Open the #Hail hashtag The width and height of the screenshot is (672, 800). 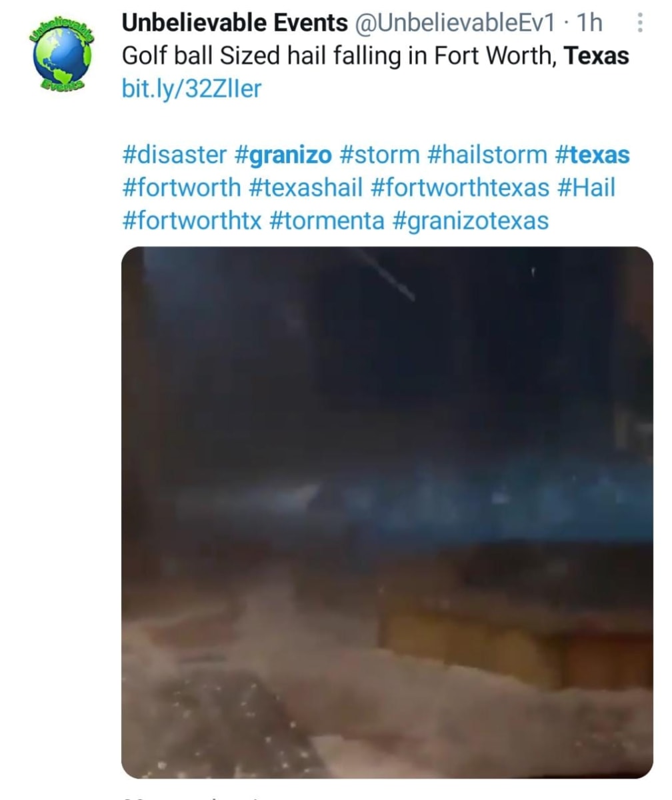pyautogui.click(x=586, y=187)
